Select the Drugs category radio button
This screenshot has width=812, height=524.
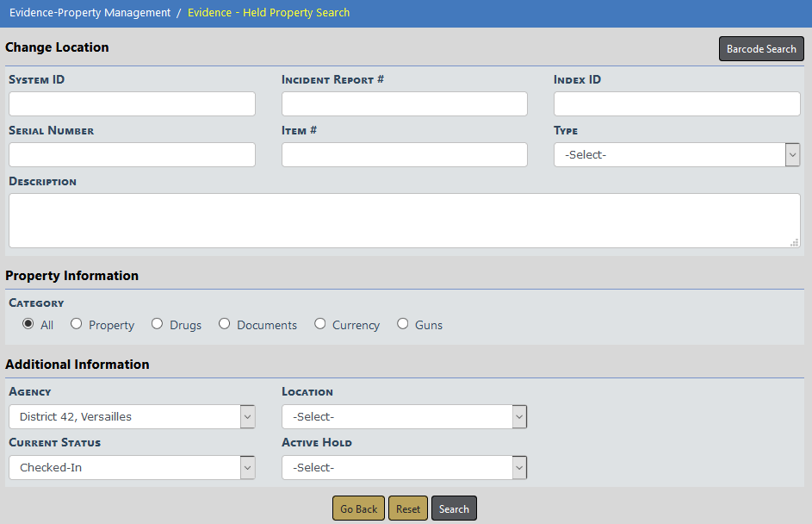(157, 324)
